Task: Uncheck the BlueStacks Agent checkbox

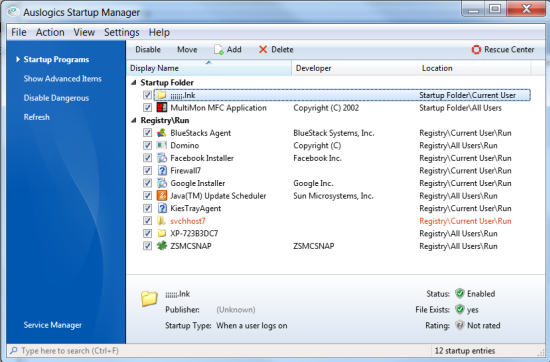Action: click(x=147, y=133)
